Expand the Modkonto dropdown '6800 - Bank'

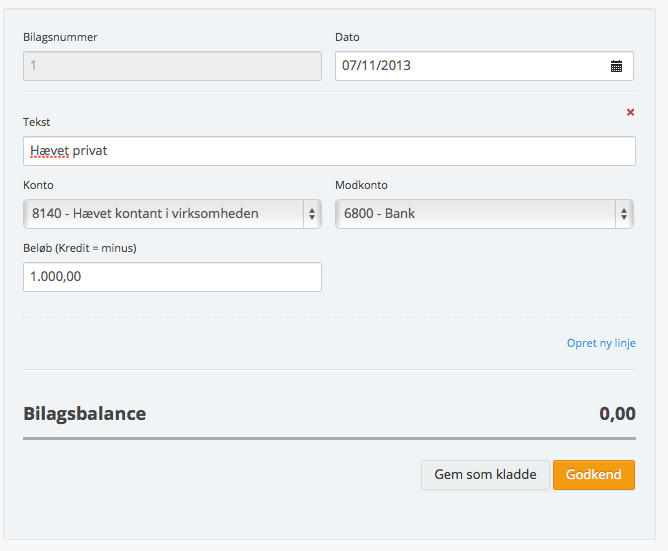[x=484, y=213]
